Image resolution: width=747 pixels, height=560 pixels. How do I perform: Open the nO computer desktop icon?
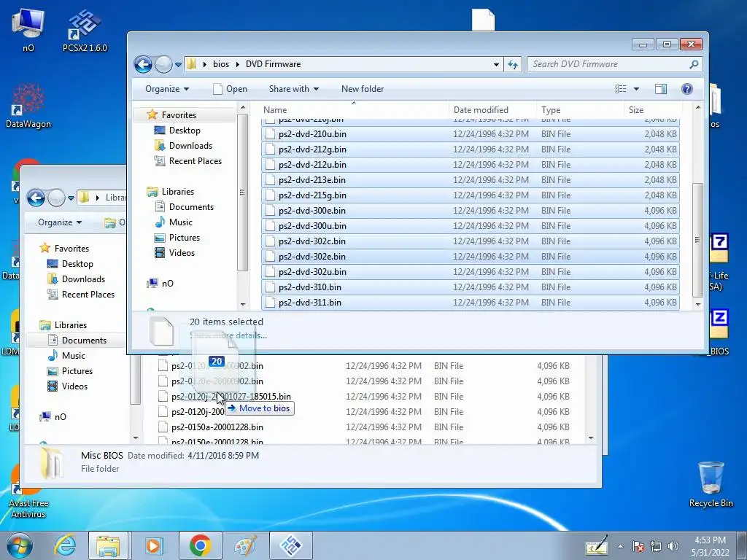(x=28, y=31)
